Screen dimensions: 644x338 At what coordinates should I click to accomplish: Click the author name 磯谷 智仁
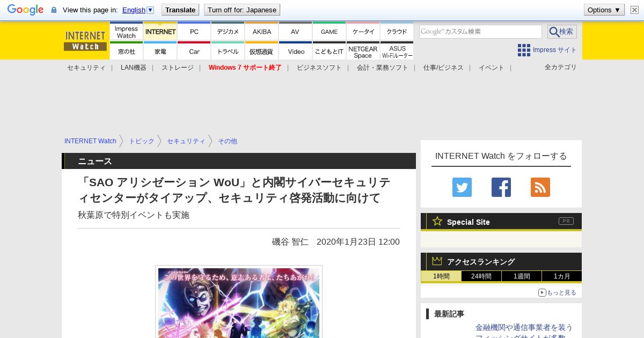[x=290, y=241]
